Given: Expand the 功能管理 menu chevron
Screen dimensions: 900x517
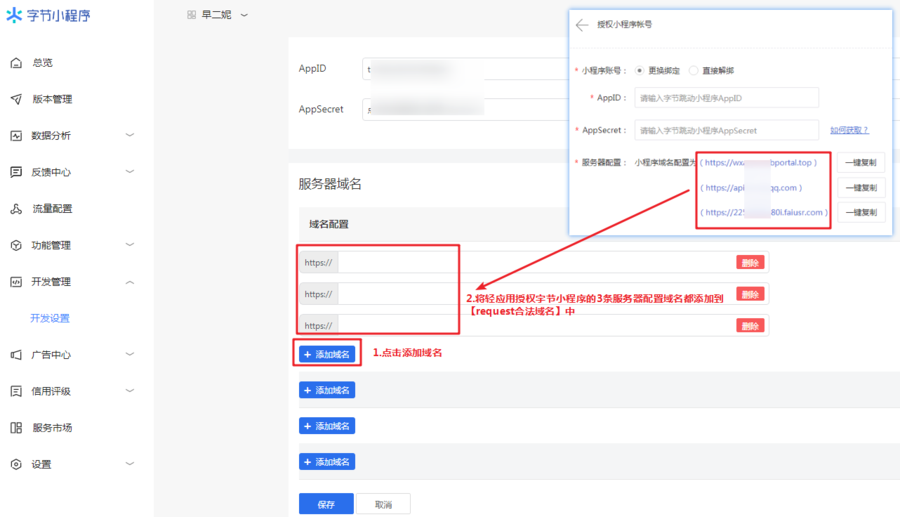Looking at the screenshot, I should [130, 245].
